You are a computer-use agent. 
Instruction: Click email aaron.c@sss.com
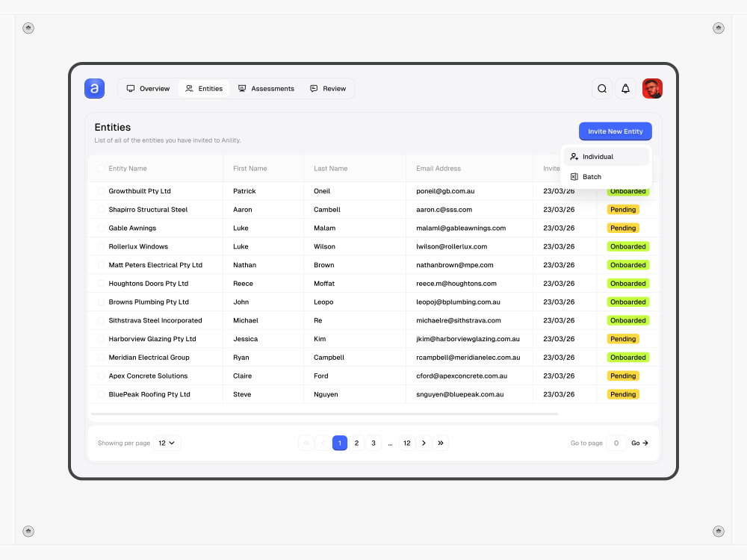[x=444, y=210]
